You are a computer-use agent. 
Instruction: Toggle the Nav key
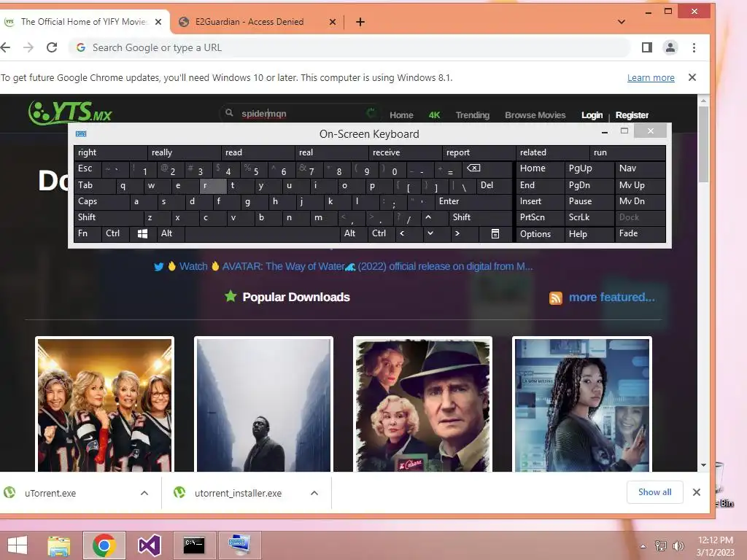coord(640,169)
